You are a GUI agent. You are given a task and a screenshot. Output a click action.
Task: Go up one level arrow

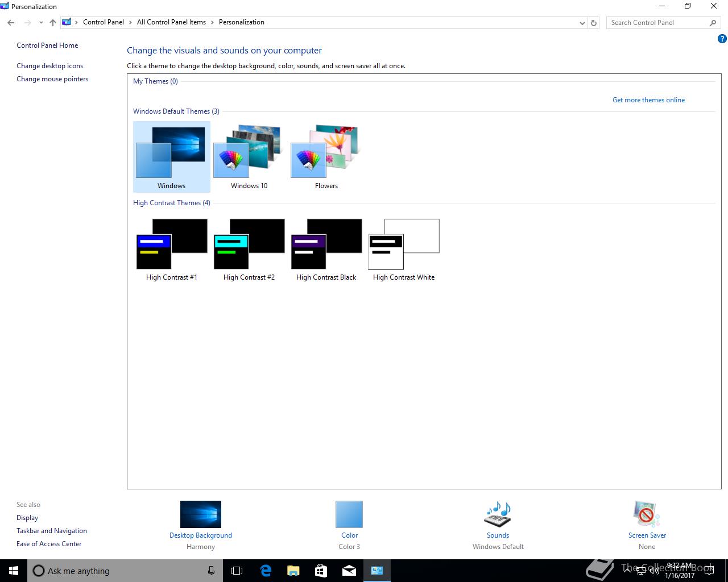click(52, 23)
